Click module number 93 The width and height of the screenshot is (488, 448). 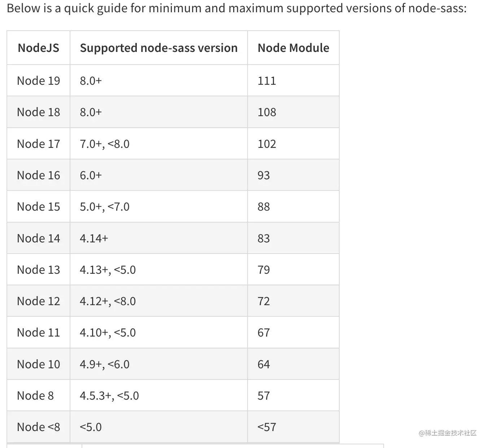pos(263,175)
